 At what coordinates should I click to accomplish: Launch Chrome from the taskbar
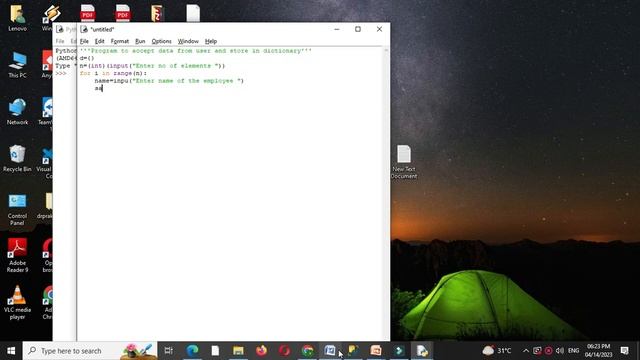click(307, 351)
